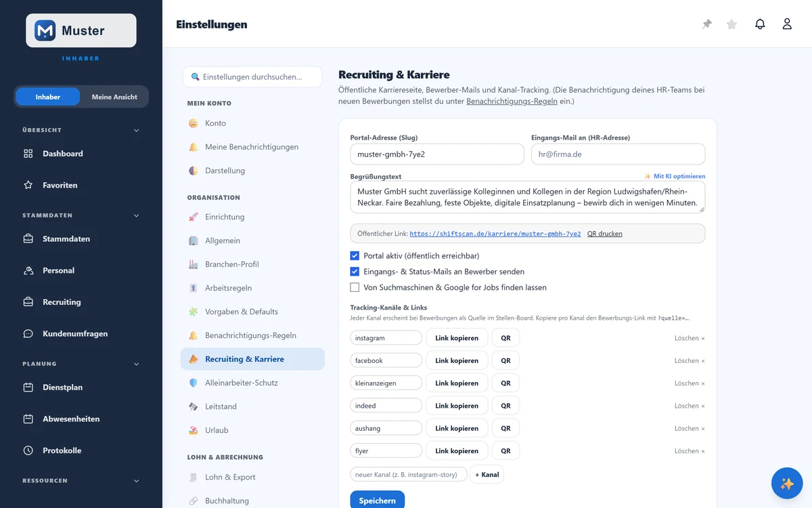Screen dimensions: 812x508
Task: Collapse the Stammdaten sidebar section
Action: click(137, 215)
